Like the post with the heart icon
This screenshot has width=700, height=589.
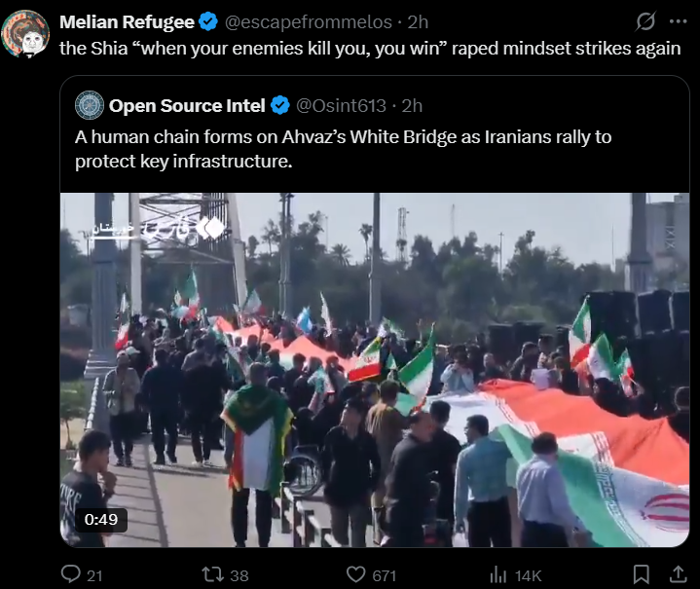pyautogui.click(x=355, y=574)
